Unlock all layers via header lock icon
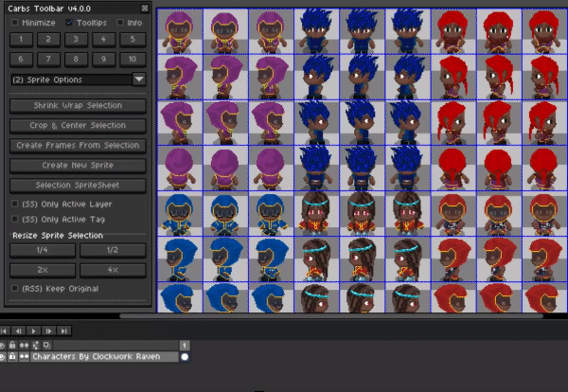The height and width of the screenshot is (392, 568). tap(12, 345)
